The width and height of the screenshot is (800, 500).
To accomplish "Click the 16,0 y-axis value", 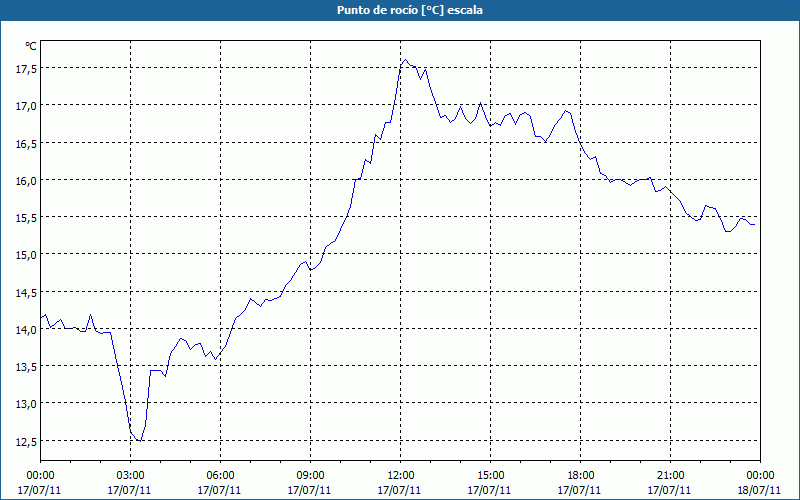I will click(26, 181).
